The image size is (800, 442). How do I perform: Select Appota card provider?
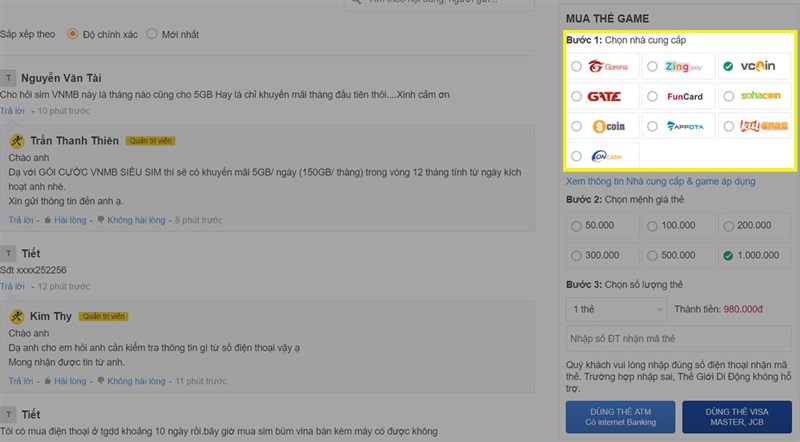coord(679,127)
